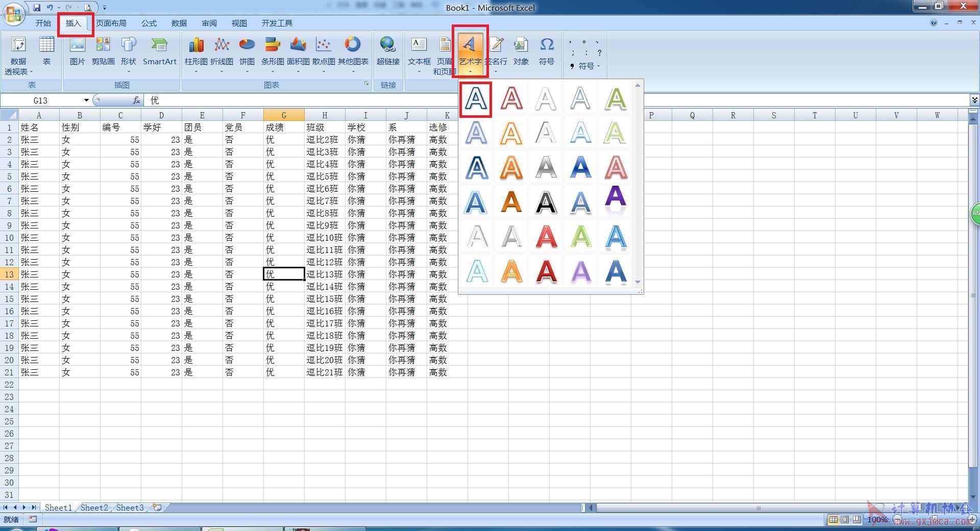Expand the formula bar
This screenshot has width=980, height=531.
click(x=974, y=100)
